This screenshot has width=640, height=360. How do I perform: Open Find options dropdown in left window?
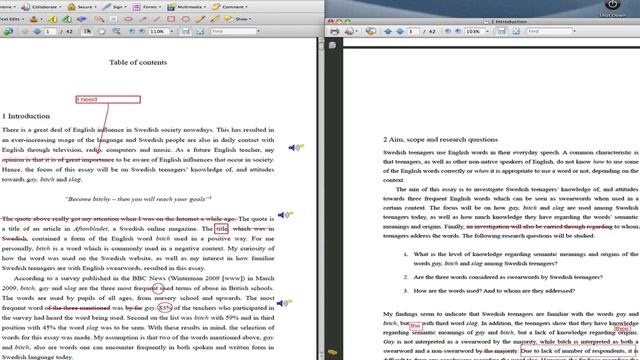pos(258,31)
